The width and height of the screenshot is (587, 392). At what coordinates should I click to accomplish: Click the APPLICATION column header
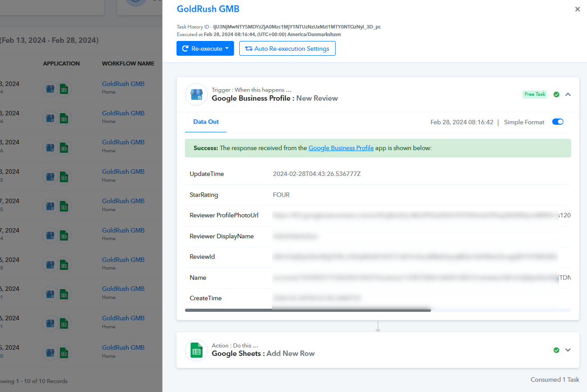pos(62,64)
